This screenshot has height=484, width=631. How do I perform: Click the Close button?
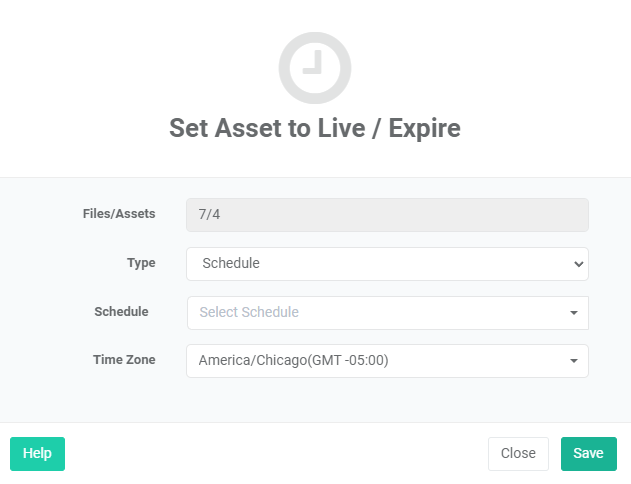518,454
